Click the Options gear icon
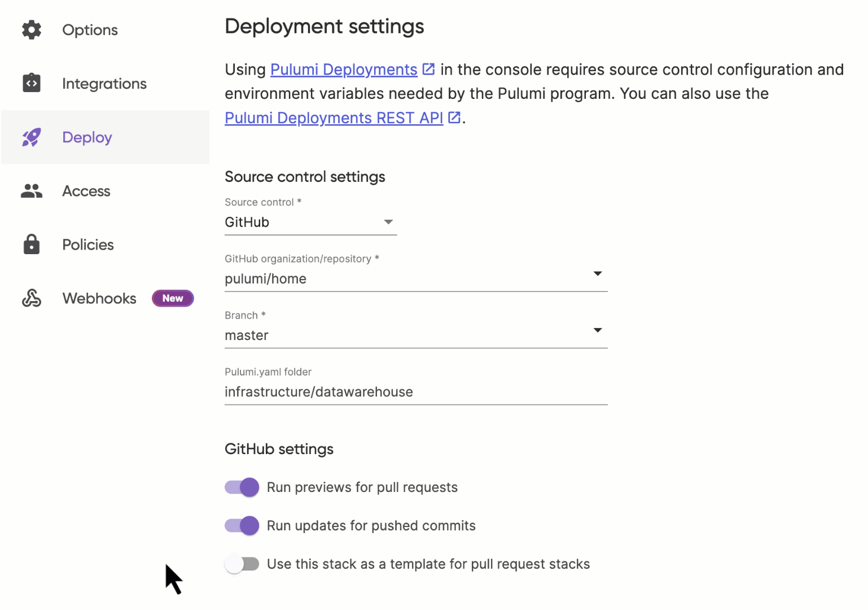The width and height of the screenshot is (868, 610). 32,30
